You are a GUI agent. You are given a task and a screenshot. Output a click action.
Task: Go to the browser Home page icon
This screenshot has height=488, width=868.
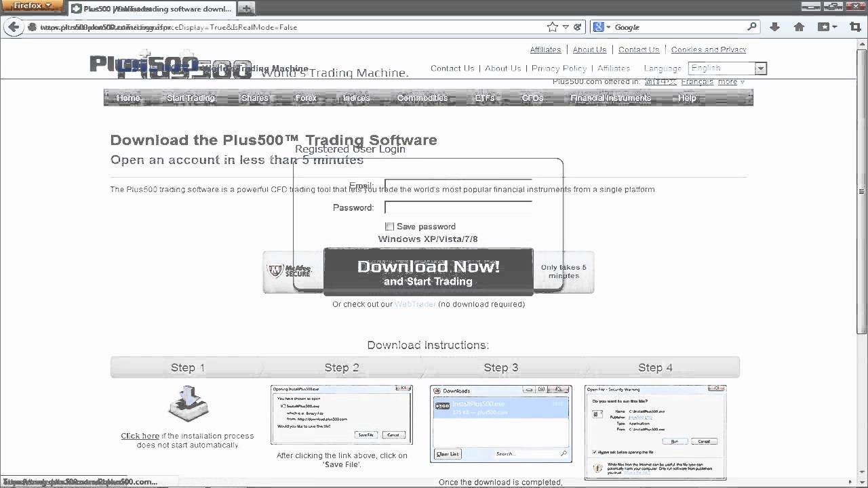coord(799,27)
